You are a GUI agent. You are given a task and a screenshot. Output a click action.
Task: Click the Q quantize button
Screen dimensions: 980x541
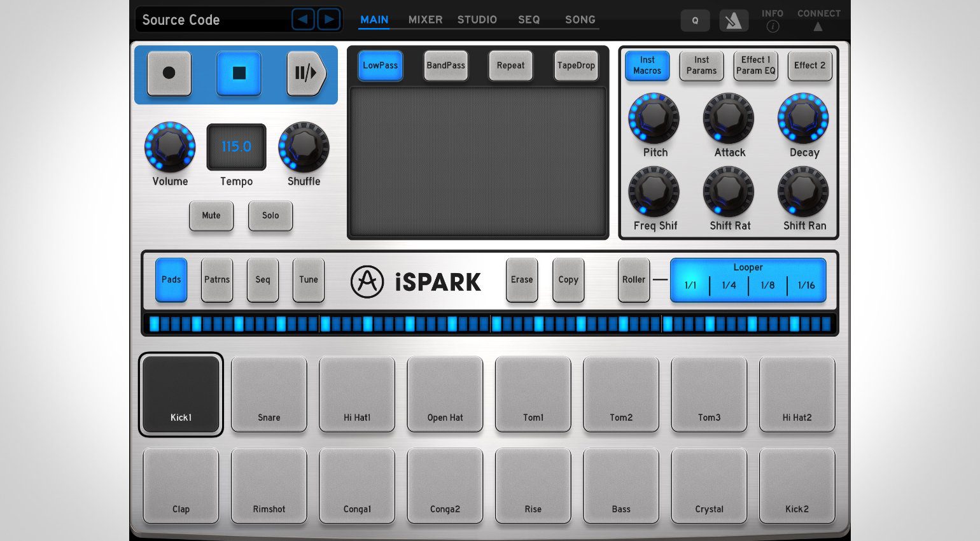click(695, 21)
